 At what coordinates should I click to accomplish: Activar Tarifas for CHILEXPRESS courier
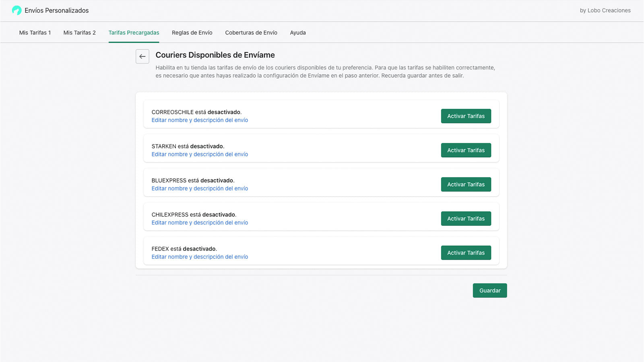[x=466, y=218]
